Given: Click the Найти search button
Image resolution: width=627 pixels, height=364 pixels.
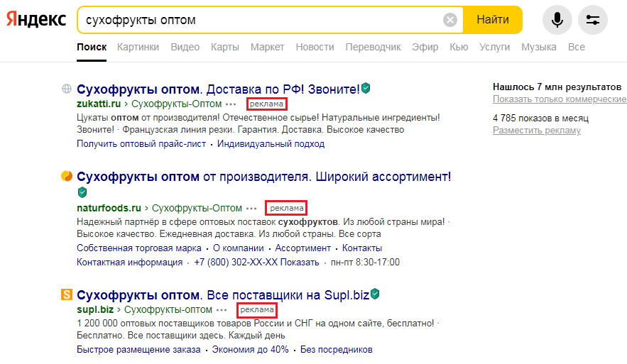Looking at the screenshot, I should pyautogui.click(x=493, y=20).
